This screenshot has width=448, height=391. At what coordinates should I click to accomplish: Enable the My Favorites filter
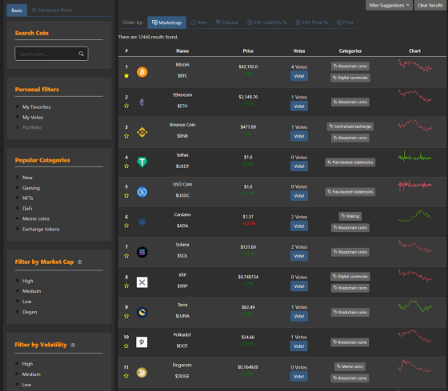tap(17, 107)
